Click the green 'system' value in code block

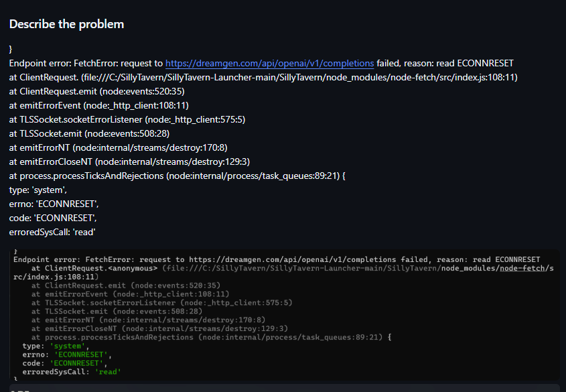67,346
